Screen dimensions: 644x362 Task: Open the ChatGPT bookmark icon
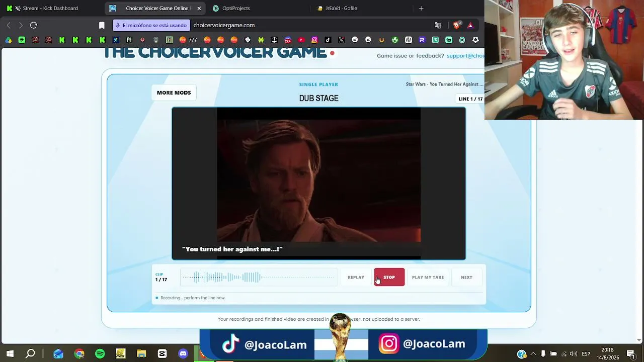tap(409, 40)
